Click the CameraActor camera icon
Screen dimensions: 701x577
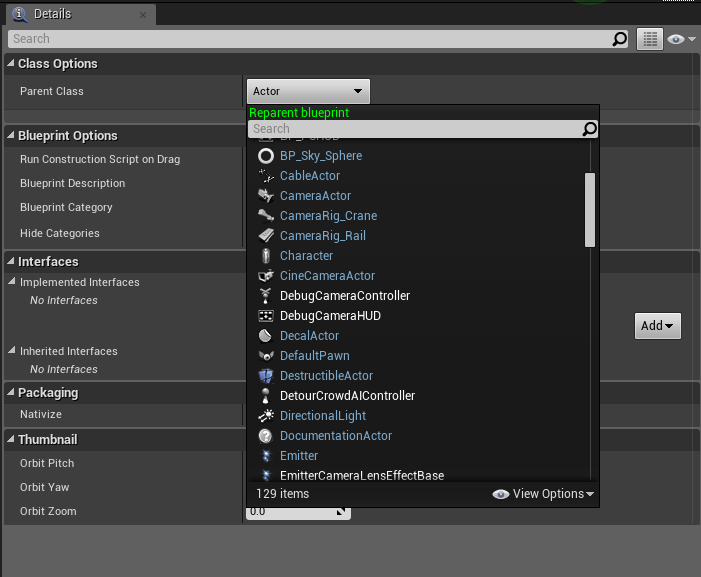266,196
